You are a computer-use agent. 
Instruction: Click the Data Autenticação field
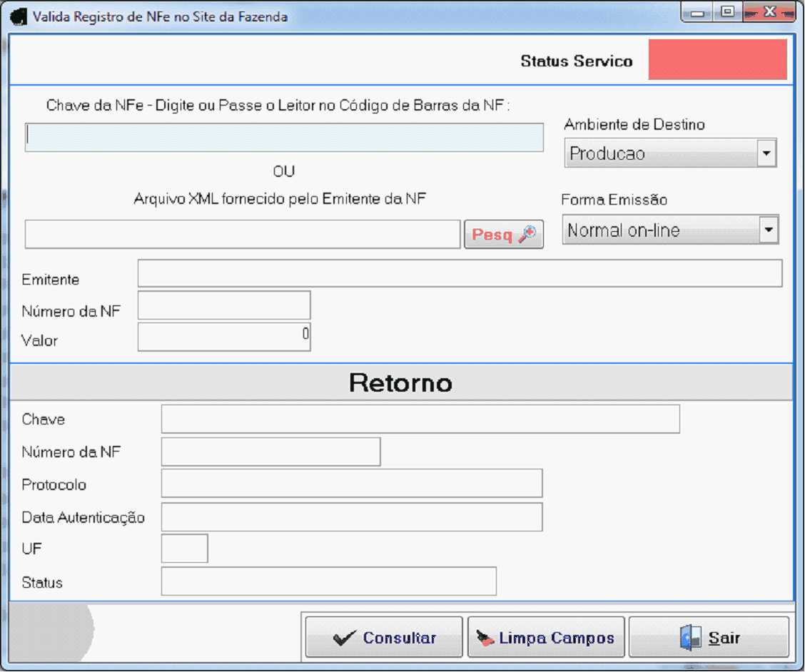click(351, 517)
